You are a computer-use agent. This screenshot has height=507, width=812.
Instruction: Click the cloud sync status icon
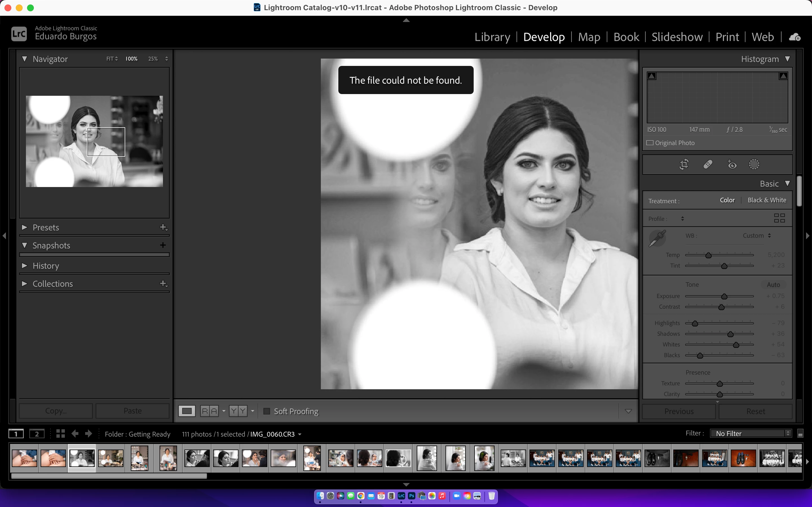coord(795,37)
